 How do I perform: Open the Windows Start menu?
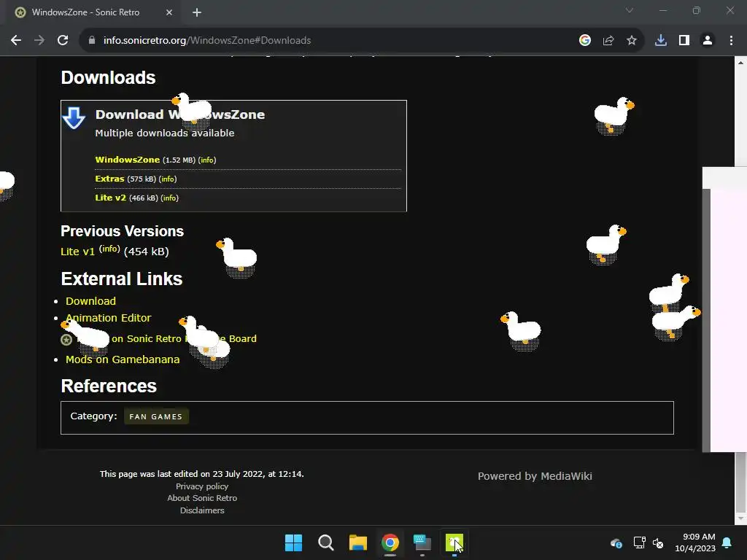click(293, 542)
